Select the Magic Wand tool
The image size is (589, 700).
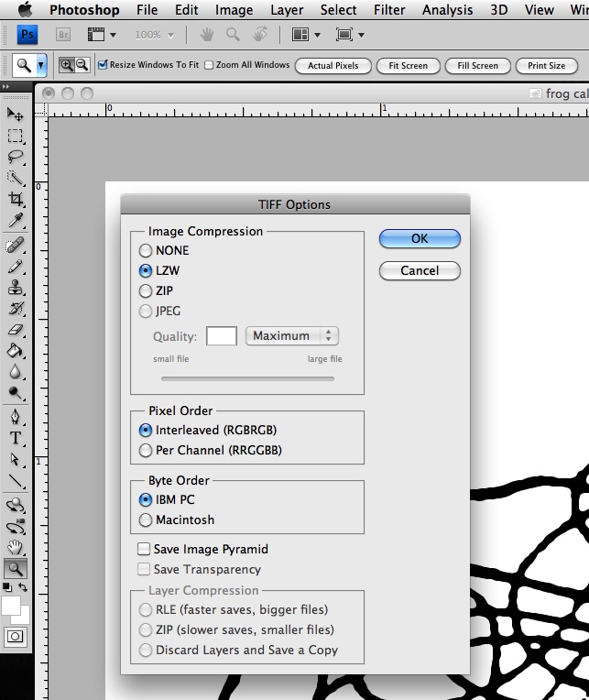16,178
